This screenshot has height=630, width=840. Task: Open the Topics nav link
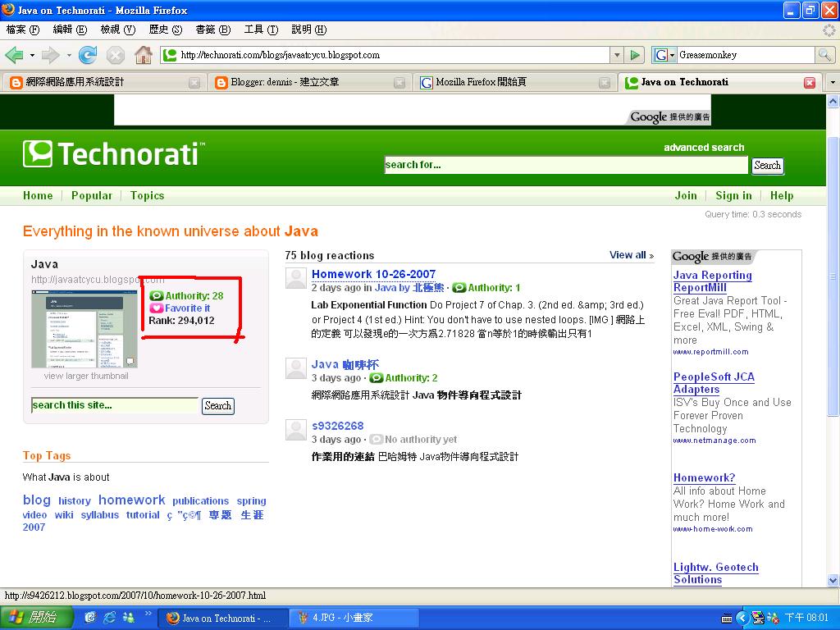[x=148, y=195]
